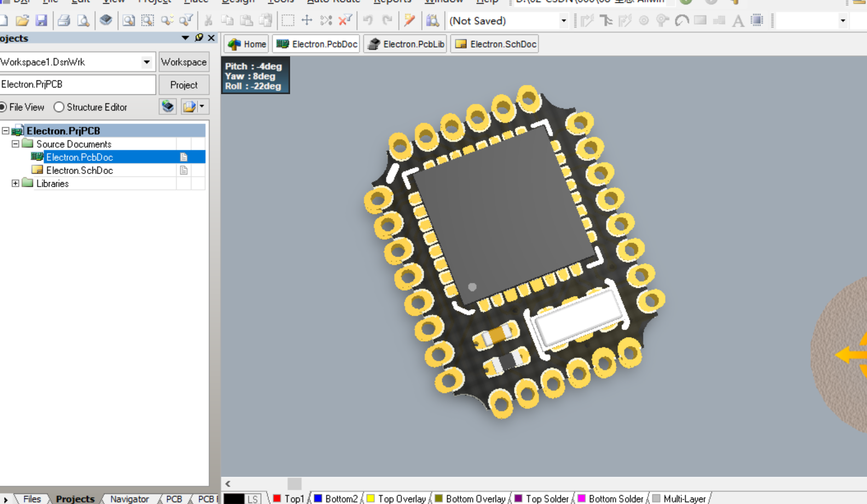Viewport: 867px width, 504px height.
Task: Use the rubber stamp paste icon
Action: [x=265, y=21]
